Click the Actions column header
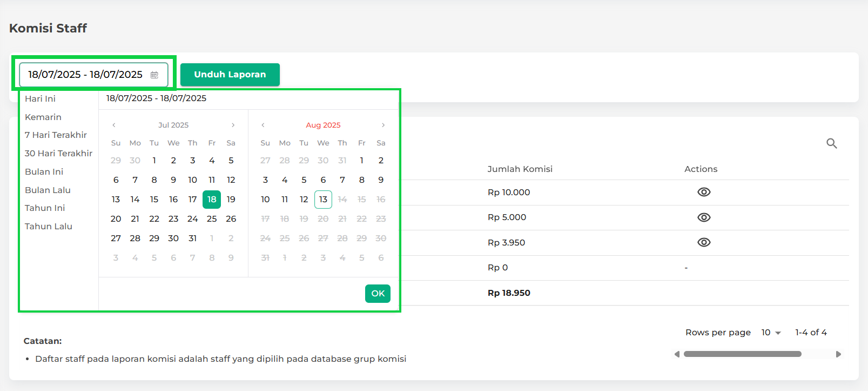868x391 pixels. pos(701,169)
